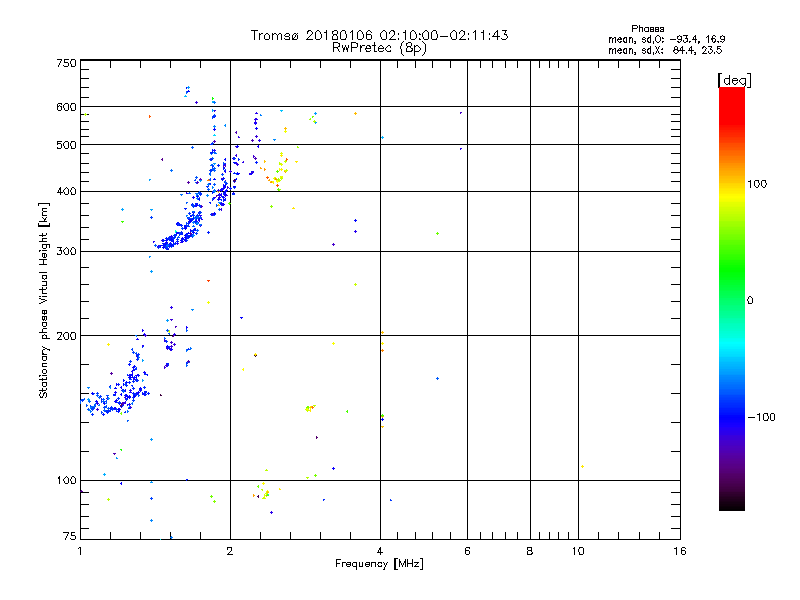Click the x-axis tick label '16'
This screenshot has height=600, width=800.
(680, 551)
